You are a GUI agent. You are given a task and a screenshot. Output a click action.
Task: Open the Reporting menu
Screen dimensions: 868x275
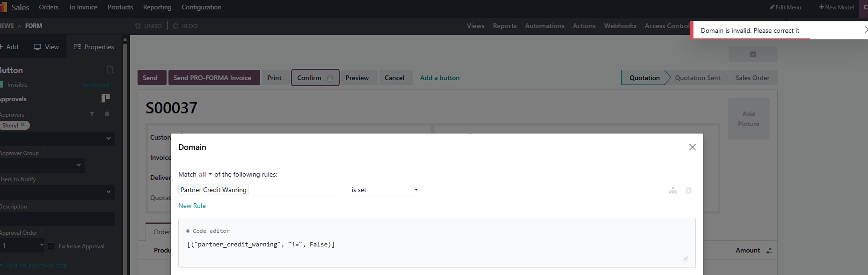coord(157,7)
